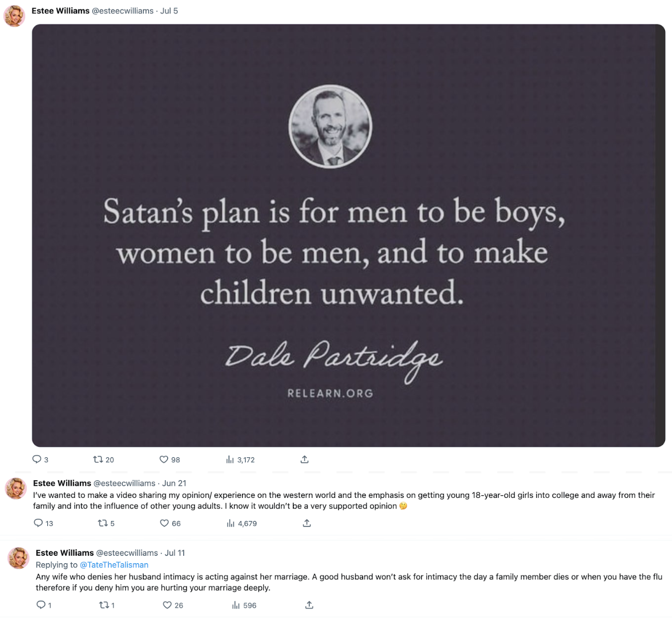672x618 pixels.
Task: Share the Jul 11 reply tweet
Action: coord(309,605)
